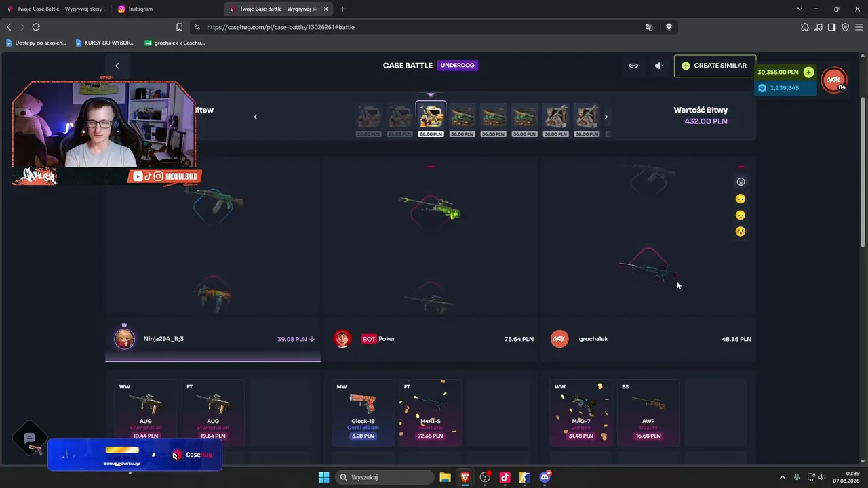The image size is (868, 488).
Task: Show hidden system tray icons
Action: tap(782, 477)
